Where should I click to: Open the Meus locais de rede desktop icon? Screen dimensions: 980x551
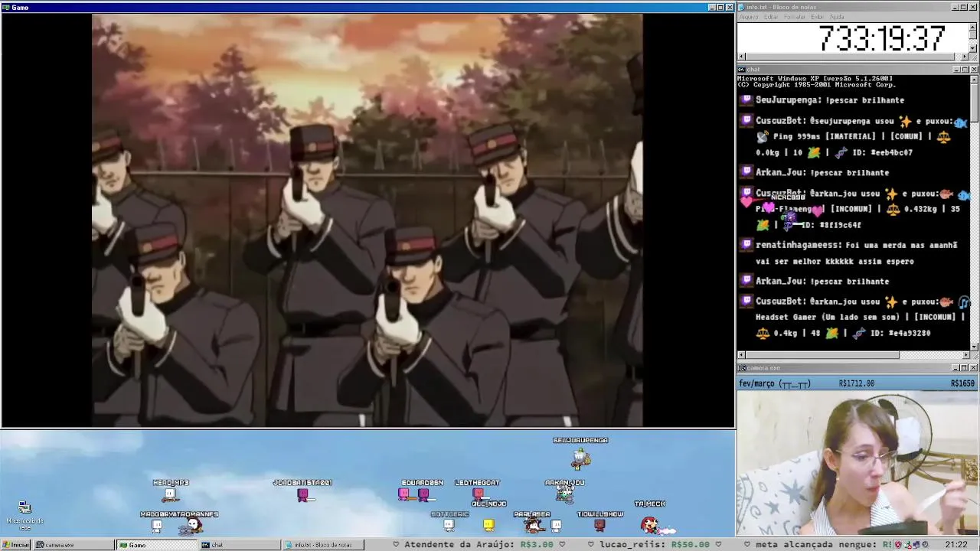point(24,515)
